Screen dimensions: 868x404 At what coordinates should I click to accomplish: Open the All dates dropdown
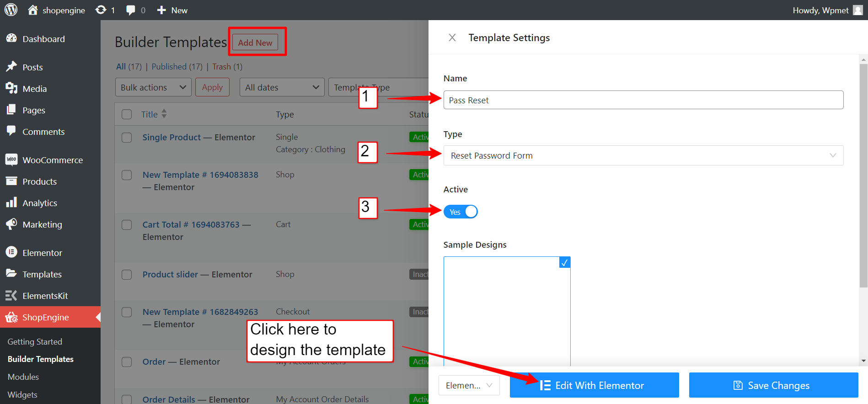click(x=282, y=87)
